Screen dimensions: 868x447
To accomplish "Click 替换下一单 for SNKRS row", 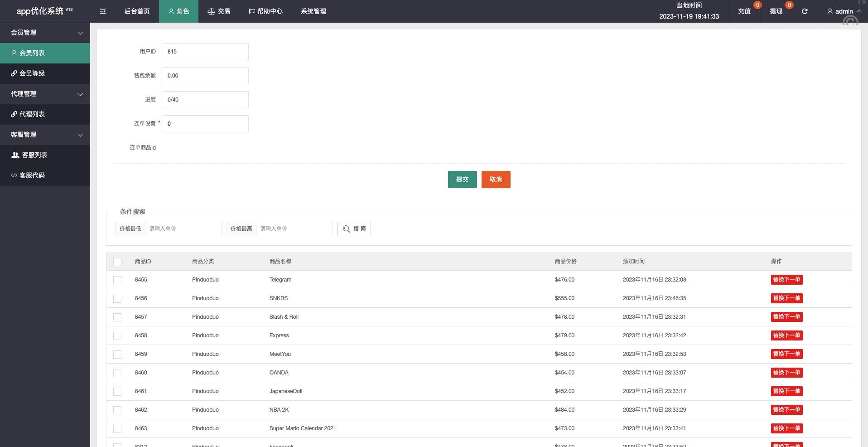I will coord(786,298).
